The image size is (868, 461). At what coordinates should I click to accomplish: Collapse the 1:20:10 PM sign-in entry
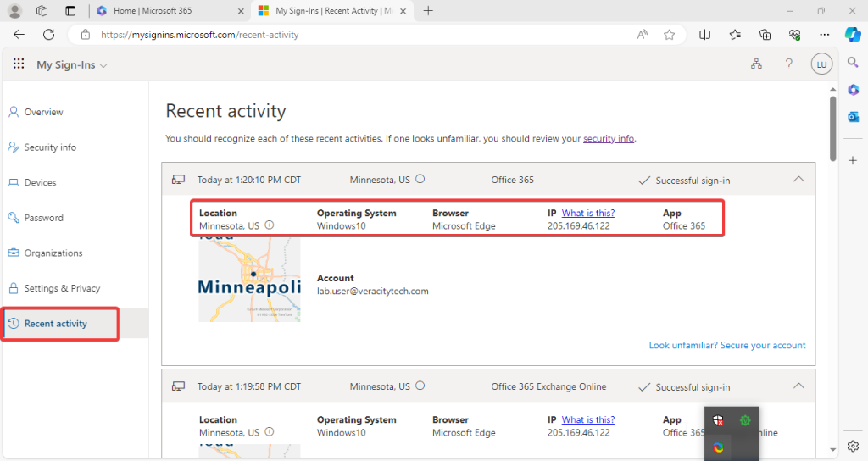[x=798, y=180]
